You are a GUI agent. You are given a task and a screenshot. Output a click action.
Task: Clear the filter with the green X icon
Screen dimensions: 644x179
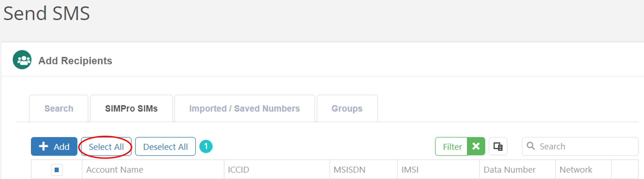pyautogui.click(x=476, y=146)
